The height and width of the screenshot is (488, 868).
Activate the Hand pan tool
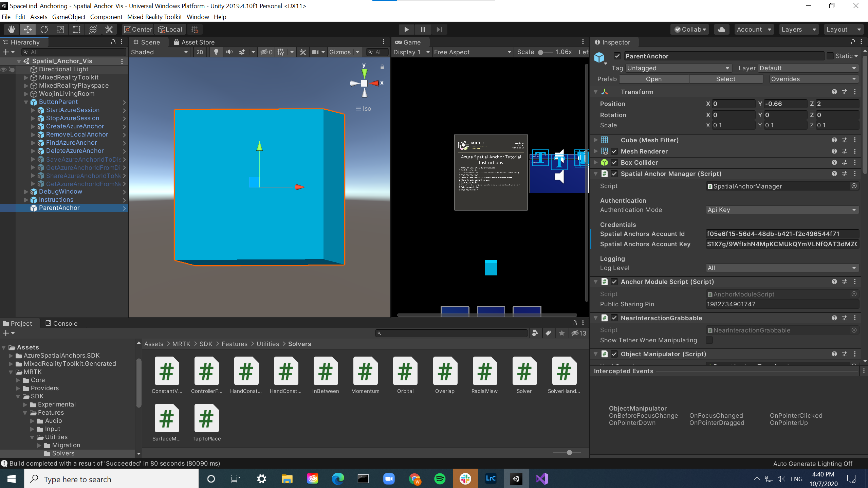[11, 30]
